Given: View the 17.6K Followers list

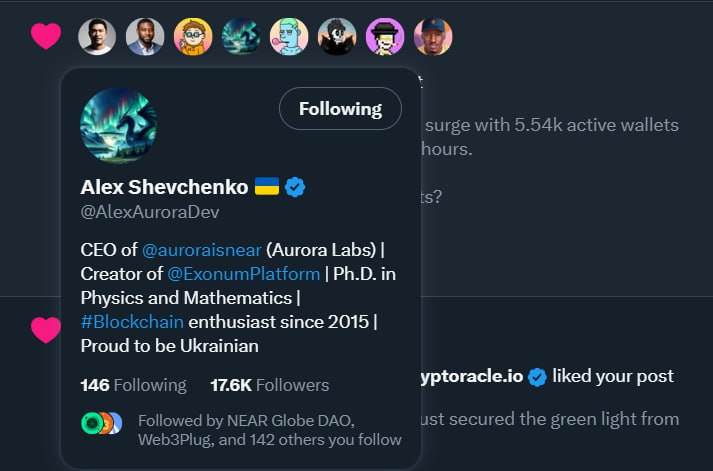Looking at the screenshot, I should [269, 385].
